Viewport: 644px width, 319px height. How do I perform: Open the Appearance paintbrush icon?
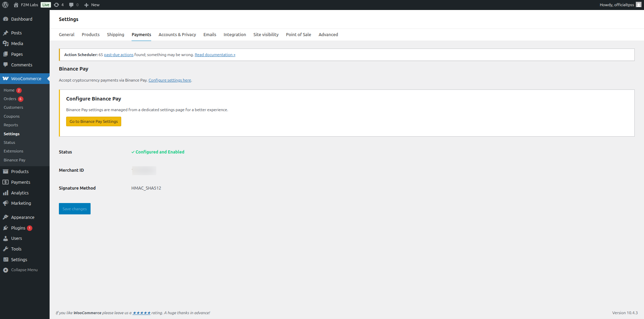pos(6,217)
